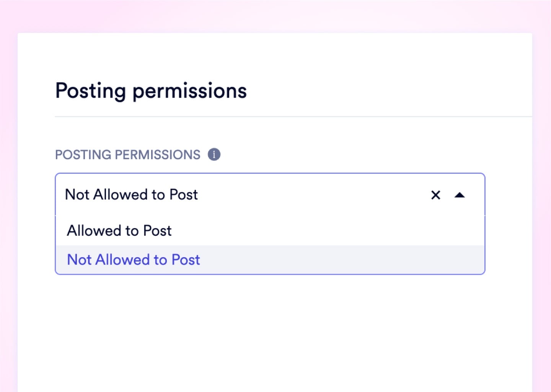Click the selected value text in the combo box
Screen dimensions: 551x392
click(132, 195)
